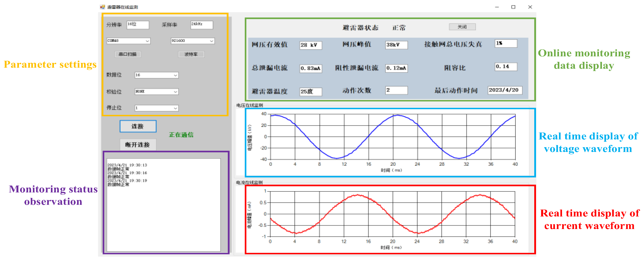Screen dimensions: 644x261
Task: Open the 停止位 dropdown showing 1
Action: [x=175, y=108]
